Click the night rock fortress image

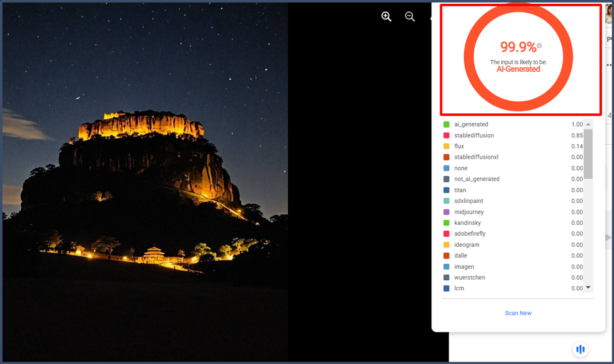[145, 182]
